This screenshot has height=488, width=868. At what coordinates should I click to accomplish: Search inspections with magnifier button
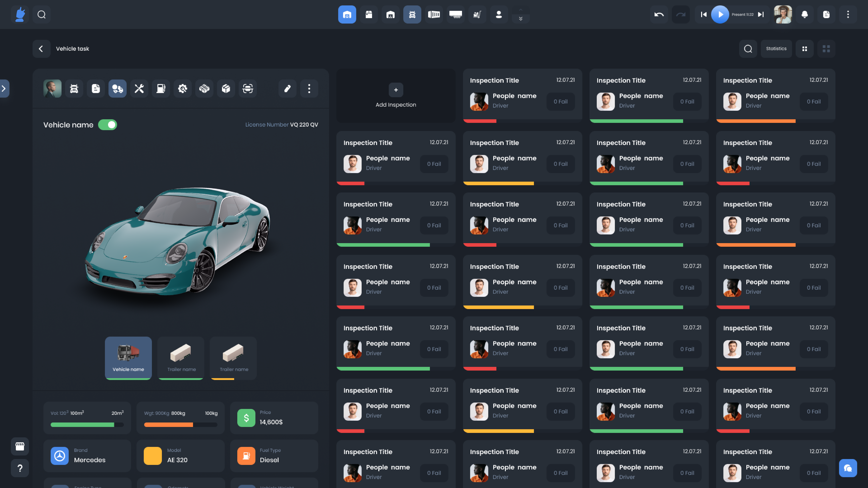tap(748, 49)
